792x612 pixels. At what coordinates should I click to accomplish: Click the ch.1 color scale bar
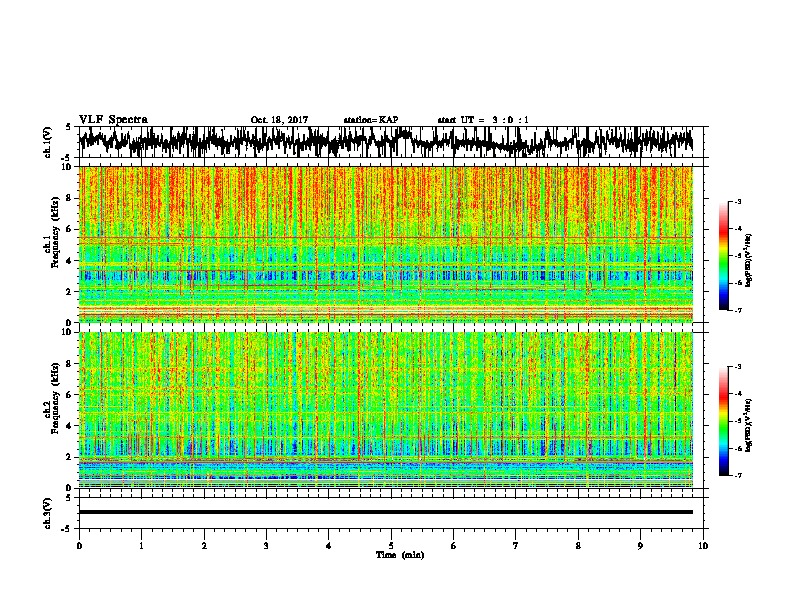723,256
